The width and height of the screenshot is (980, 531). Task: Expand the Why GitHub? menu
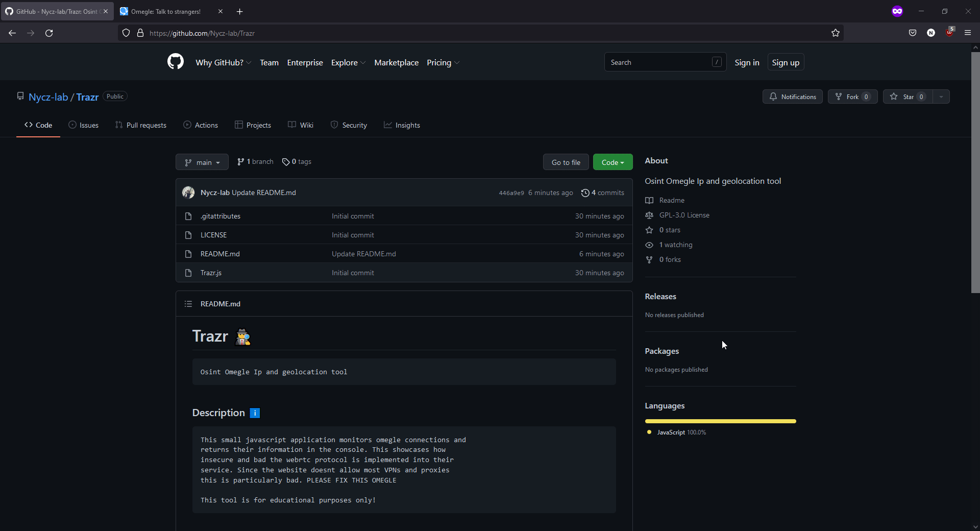(223, 62)
